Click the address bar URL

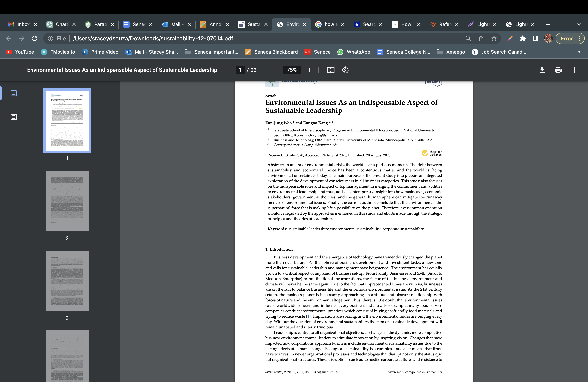tap(153, 38)
